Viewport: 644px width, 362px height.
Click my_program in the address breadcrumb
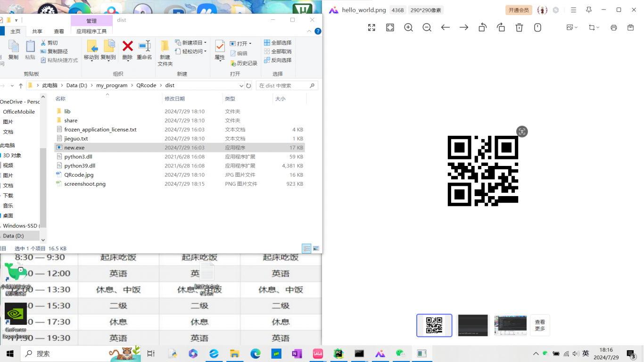click(112, 85)
